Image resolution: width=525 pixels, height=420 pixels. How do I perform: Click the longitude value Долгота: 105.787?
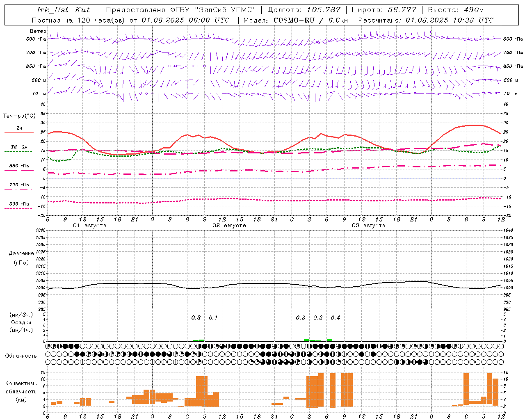coord(304,10)
